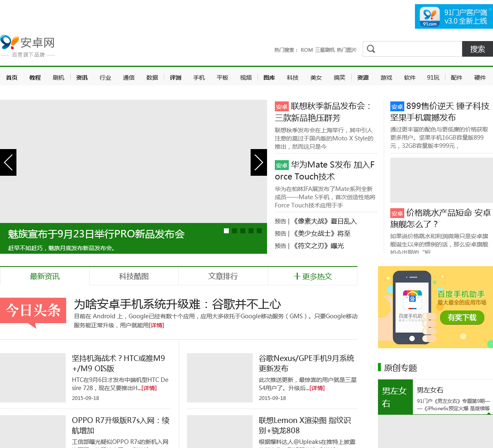Click the red 安卓 tag beside 价格跳水产品短命
493x448 pixels.
397,213
